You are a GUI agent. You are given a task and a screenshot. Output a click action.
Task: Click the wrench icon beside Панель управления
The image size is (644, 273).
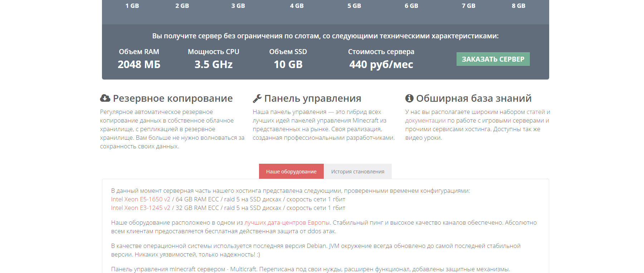[x=257, y=98]
